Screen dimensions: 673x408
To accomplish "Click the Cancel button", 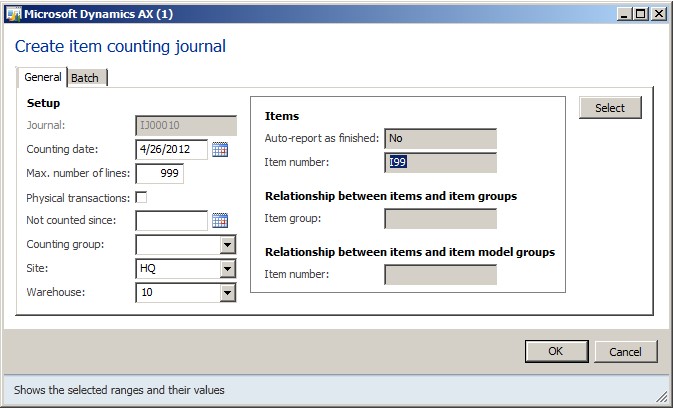I will 625,352.
